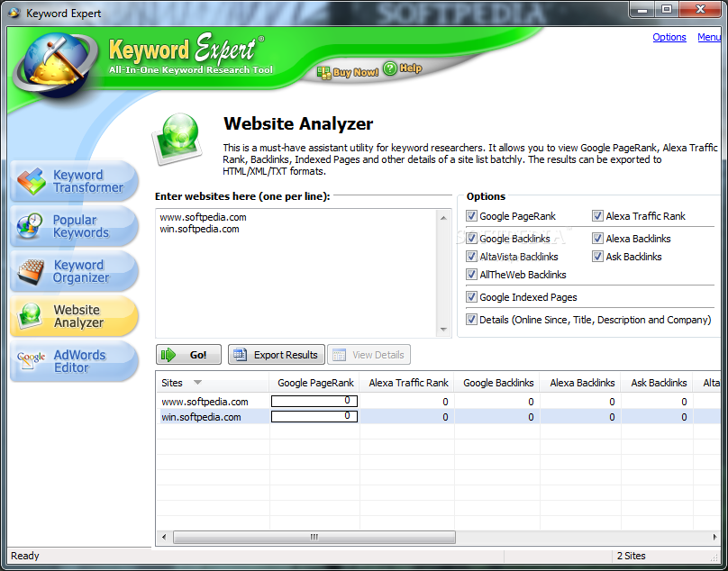Disable AltaVista Backlinks checkbox

click(x=471, y=257)
